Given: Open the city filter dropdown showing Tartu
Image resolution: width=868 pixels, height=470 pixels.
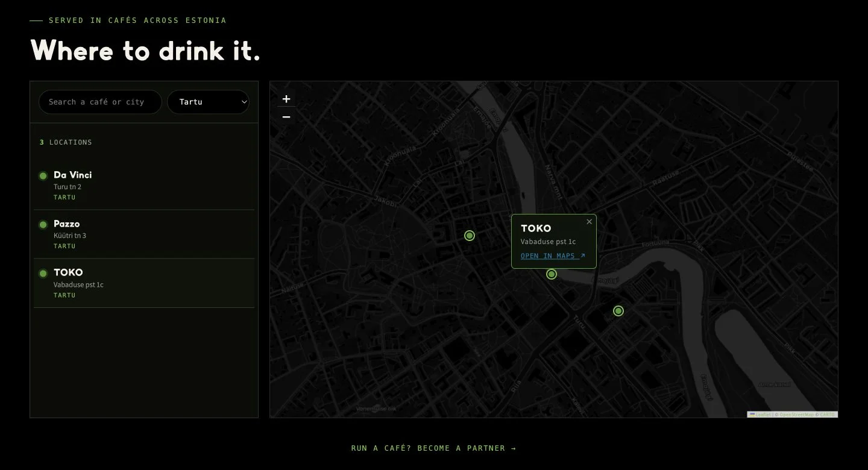Looking at the screenshot, I should 209,102.
